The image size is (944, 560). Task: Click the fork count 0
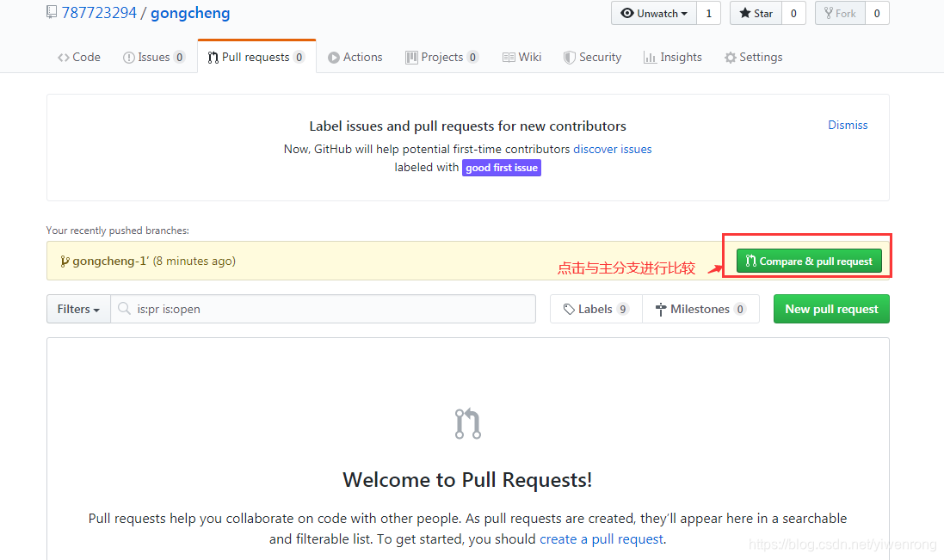coord(877,13)
